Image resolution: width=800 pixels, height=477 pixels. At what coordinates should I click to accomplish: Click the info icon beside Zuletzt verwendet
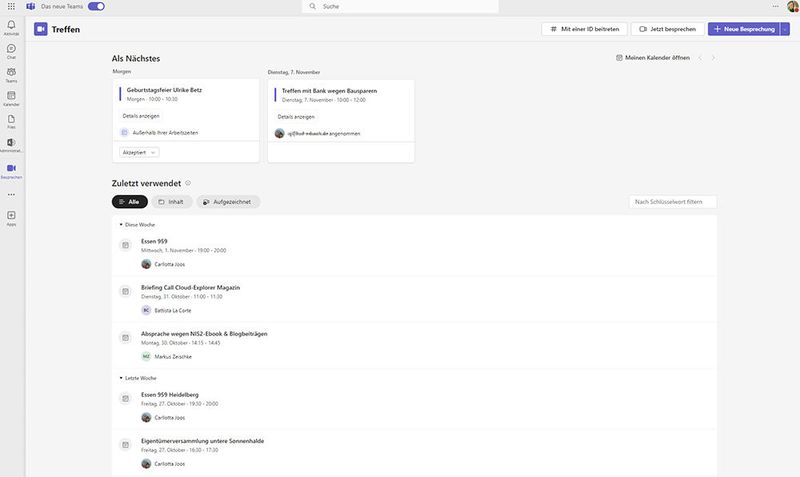pyautogui.click(x=188, y=183)
